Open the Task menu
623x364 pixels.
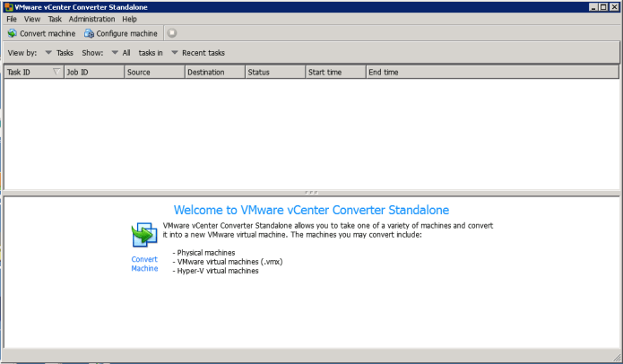(x=55, y=19)
